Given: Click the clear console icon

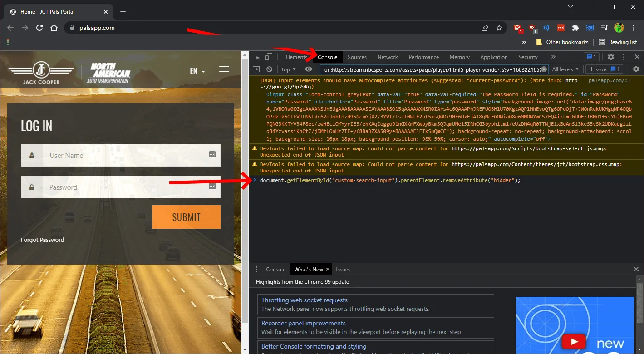Looking at the screenshot, I should 270,69.
